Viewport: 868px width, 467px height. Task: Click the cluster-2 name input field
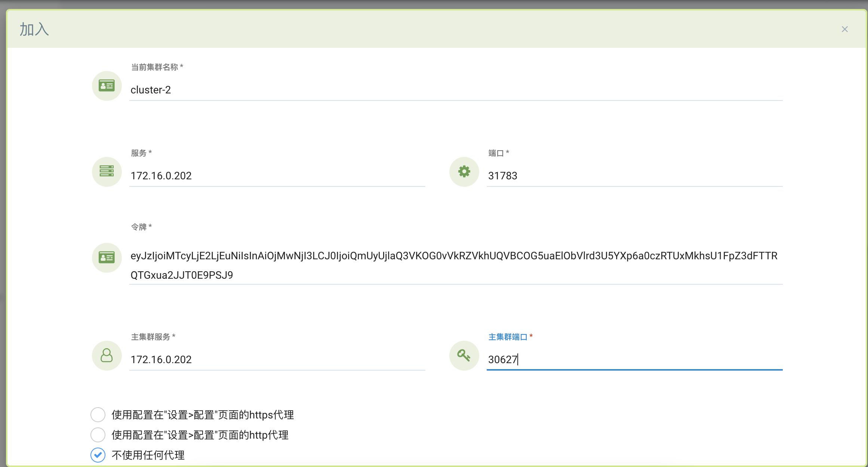pyautogui.click(x=455, y=90)
